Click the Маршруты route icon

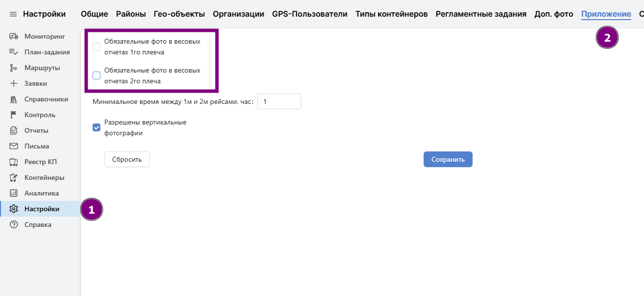tap(14, 68)
